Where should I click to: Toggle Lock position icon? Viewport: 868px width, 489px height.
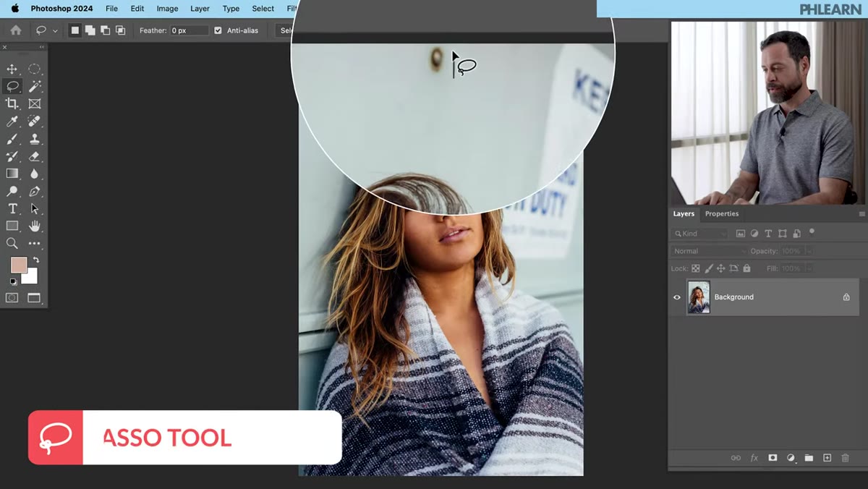tap(721, 268)
